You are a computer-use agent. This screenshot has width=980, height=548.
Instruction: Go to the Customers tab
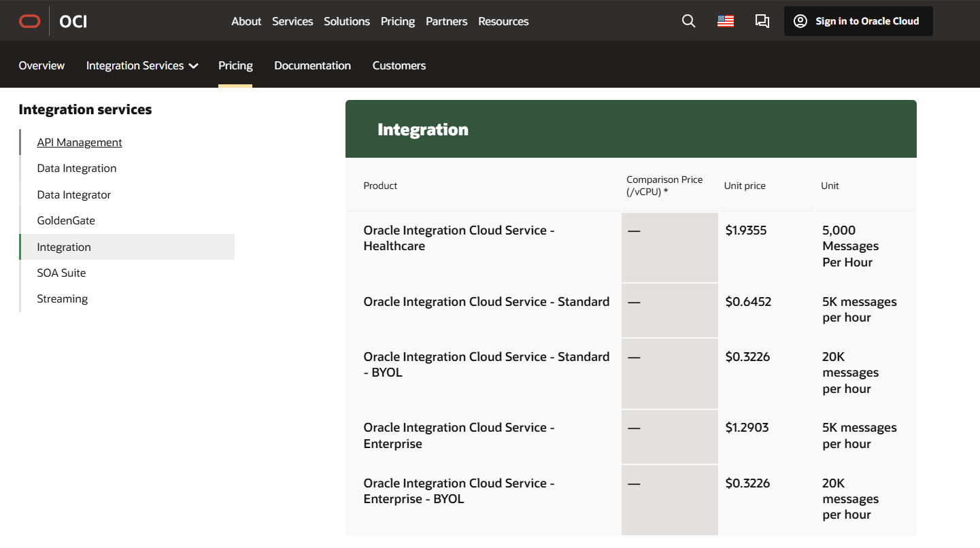point(399,65)
